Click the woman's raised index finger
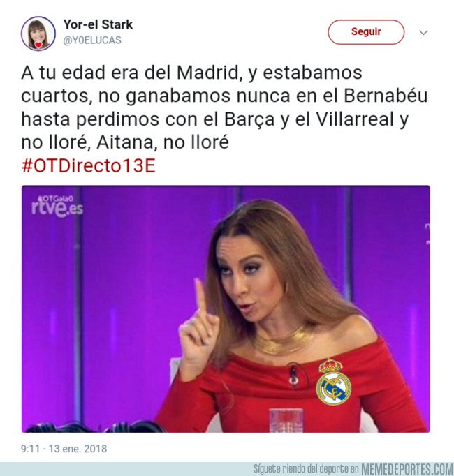 coord(201,295)
